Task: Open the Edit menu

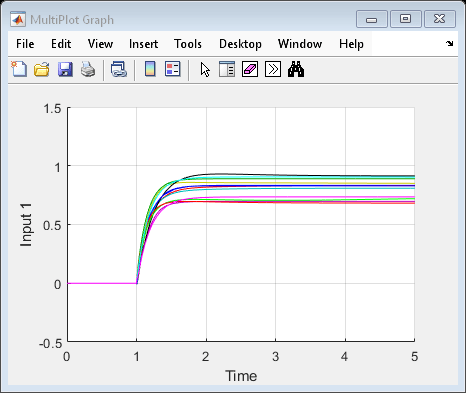Action: [x=61, y=44]
